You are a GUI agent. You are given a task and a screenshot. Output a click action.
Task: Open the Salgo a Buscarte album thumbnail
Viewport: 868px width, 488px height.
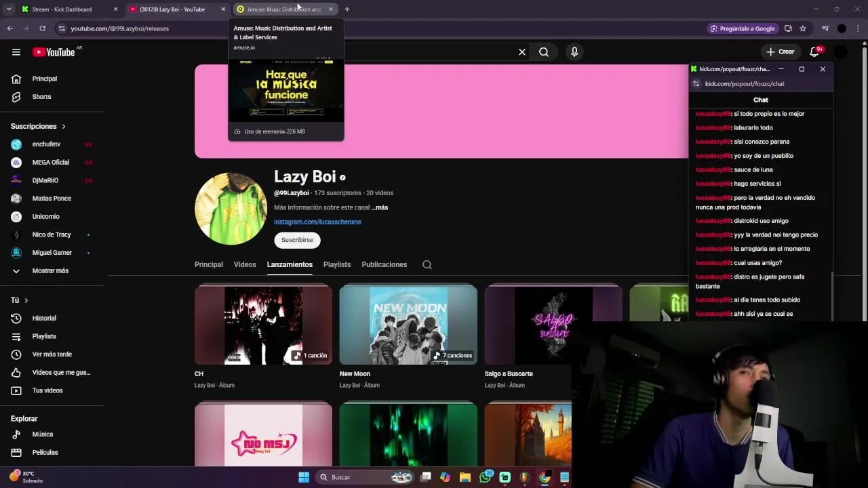pyautogui.click(x=553, y=325)
